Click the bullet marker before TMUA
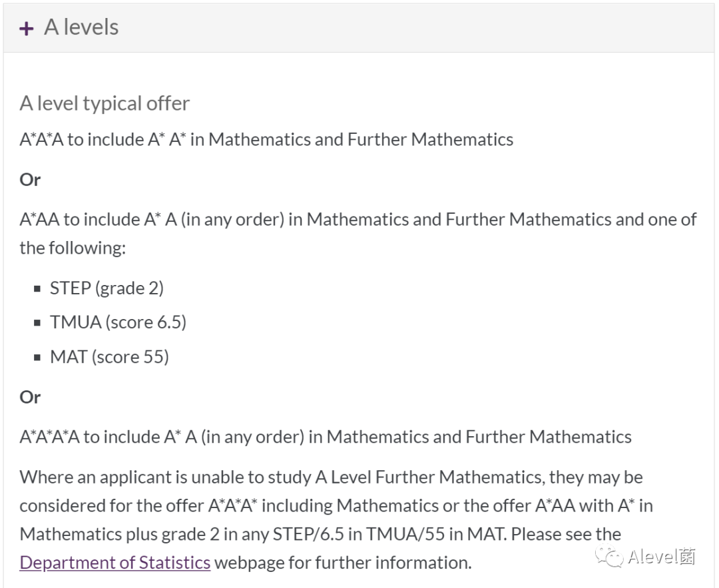719x588 pixels. [x=37, y=323]
